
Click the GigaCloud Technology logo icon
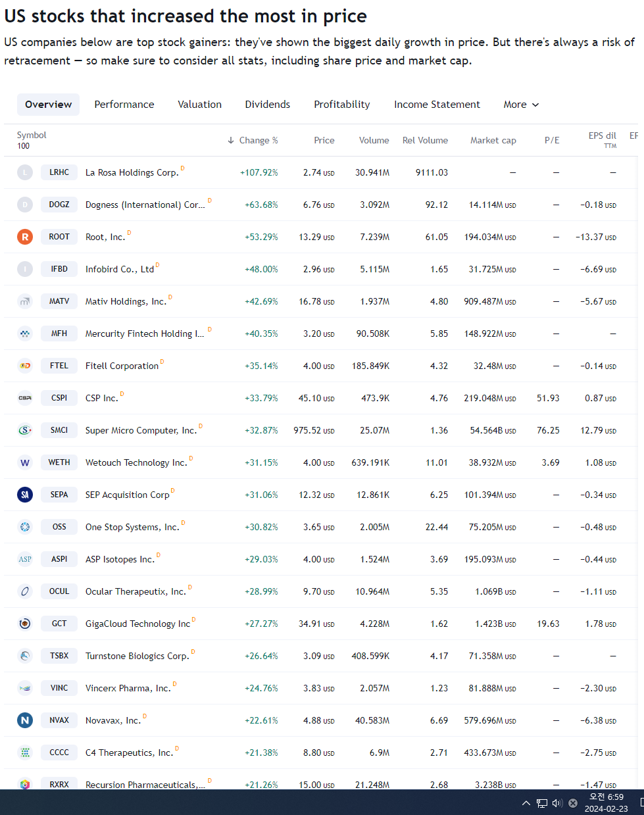click(x=25, y=624)
